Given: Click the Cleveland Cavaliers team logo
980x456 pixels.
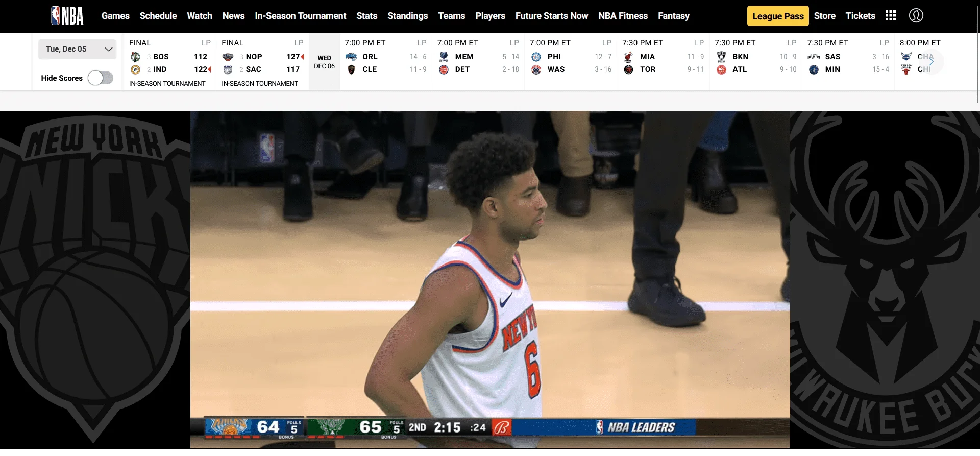Looking at the screenshot, I should pyautogui.click(x=351, y=69).
